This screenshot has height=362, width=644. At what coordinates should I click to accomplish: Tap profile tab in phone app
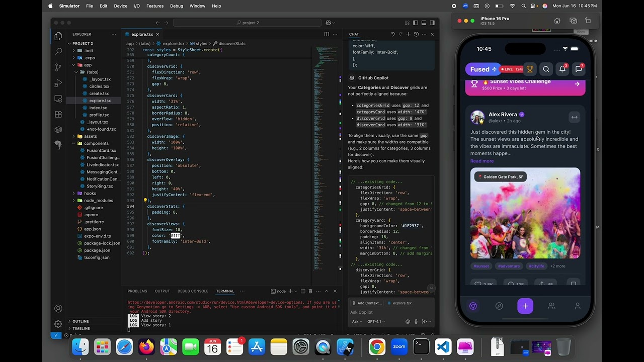578,306
